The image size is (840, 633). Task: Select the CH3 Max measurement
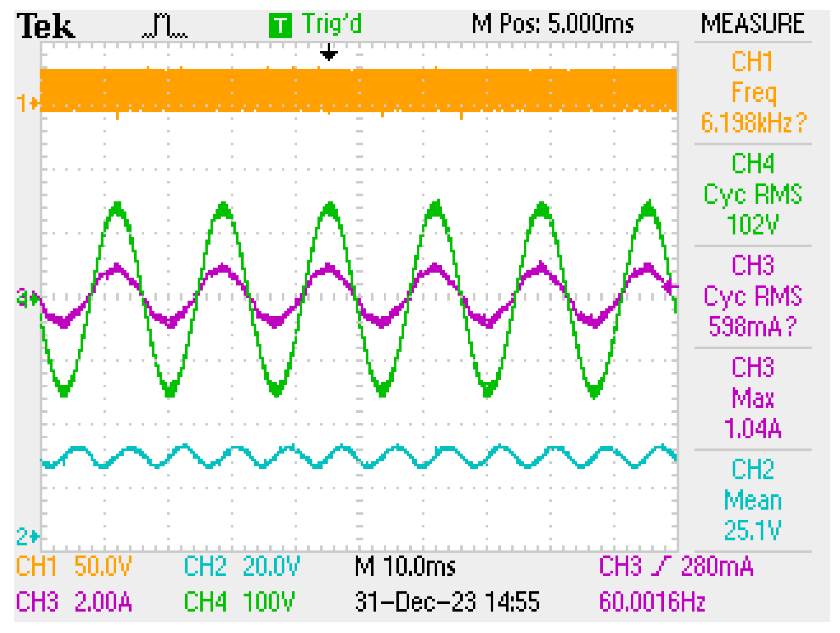pyautogui.click(x=753, y=398)
